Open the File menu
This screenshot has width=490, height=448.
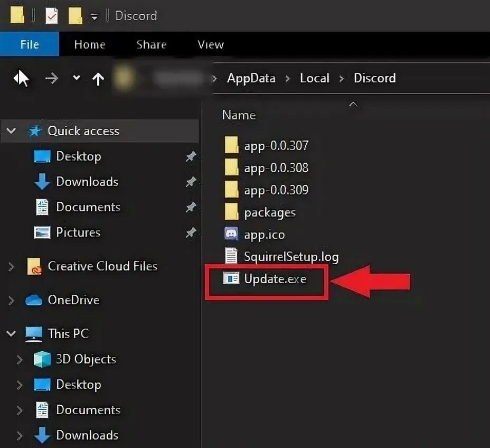point(29,44)
